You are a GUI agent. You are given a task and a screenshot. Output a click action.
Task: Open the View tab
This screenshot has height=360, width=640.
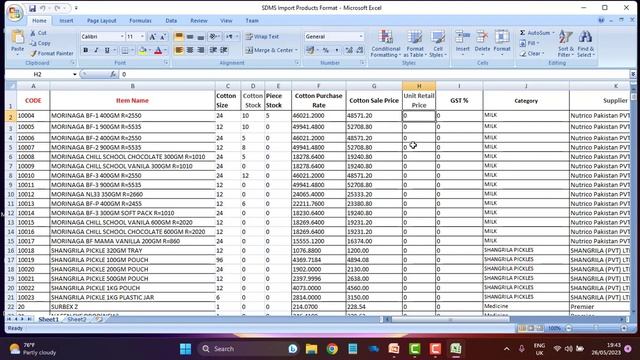click(x=226, y=21)
